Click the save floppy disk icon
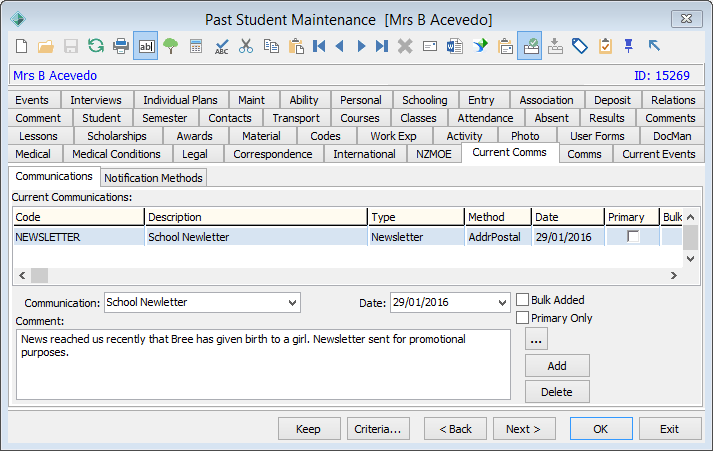Viewport: 713px width, 451px height. (x=70, y=46)
